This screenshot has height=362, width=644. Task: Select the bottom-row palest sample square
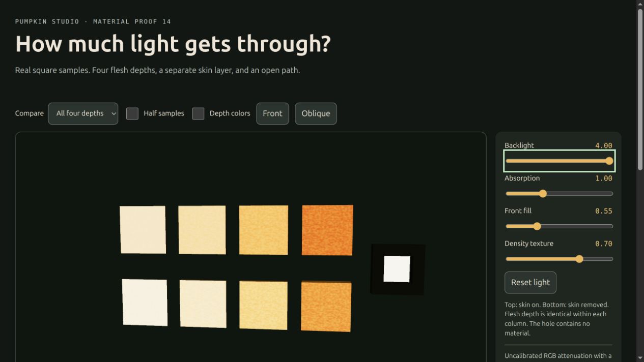click(145, 303)
